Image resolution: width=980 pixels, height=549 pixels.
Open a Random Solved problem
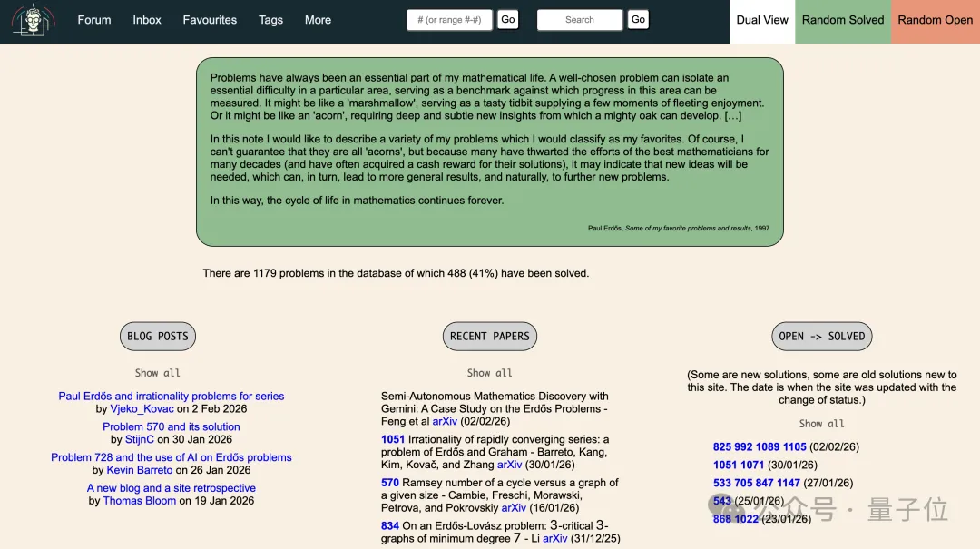843,20
